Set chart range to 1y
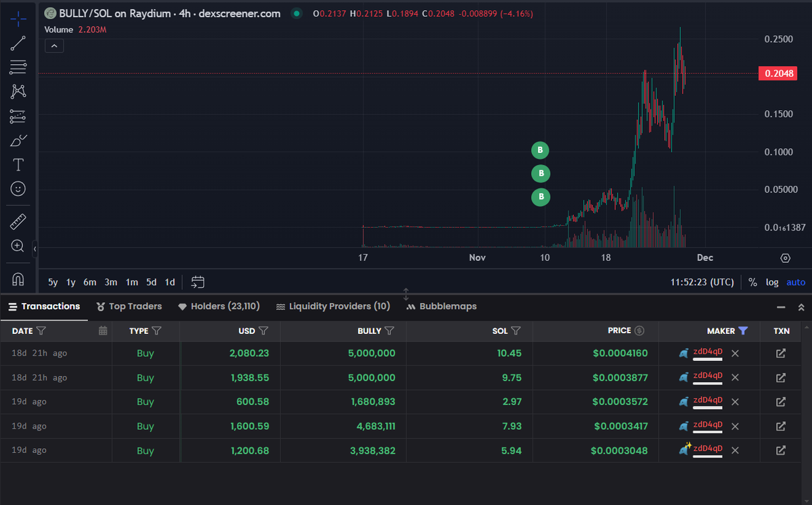 pyautogui.click(x=71, y=282)
